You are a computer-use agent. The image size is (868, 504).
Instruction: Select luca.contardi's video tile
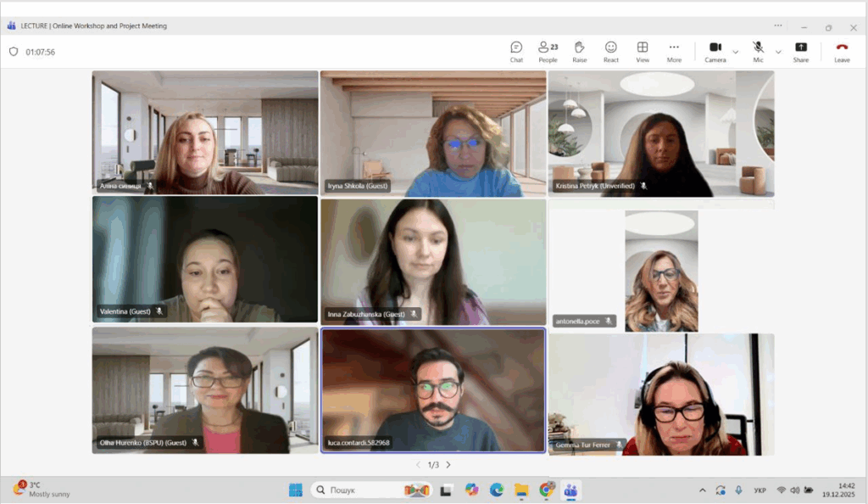[433, 390]
